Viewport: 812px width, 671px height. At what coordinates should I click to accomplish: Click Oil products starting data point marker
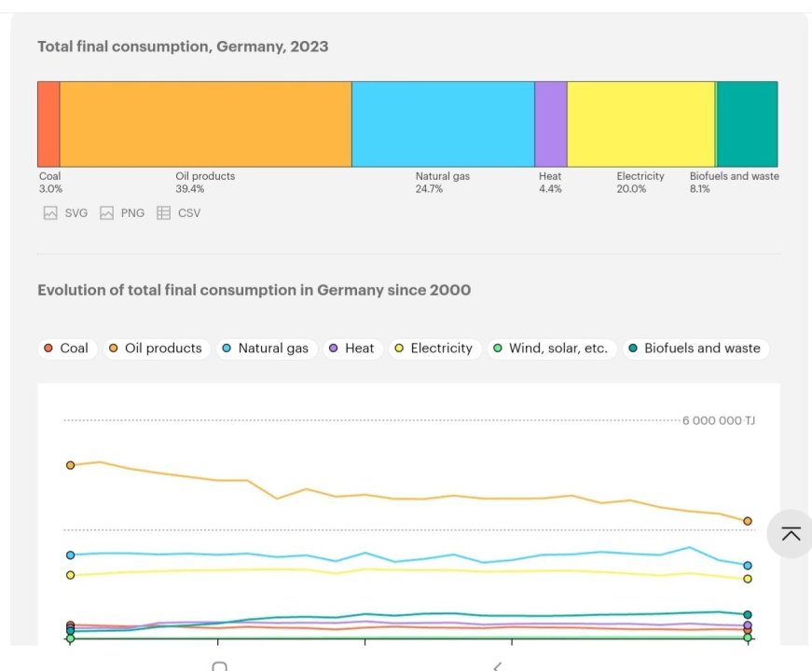pos(70,464)
